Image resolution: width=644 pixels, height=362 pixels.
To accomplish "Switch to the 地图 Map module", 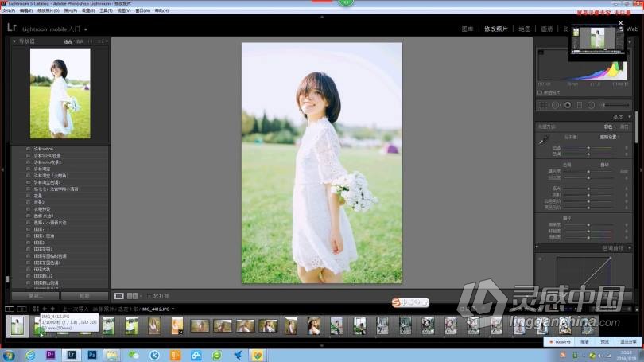I will click(524, 29).
